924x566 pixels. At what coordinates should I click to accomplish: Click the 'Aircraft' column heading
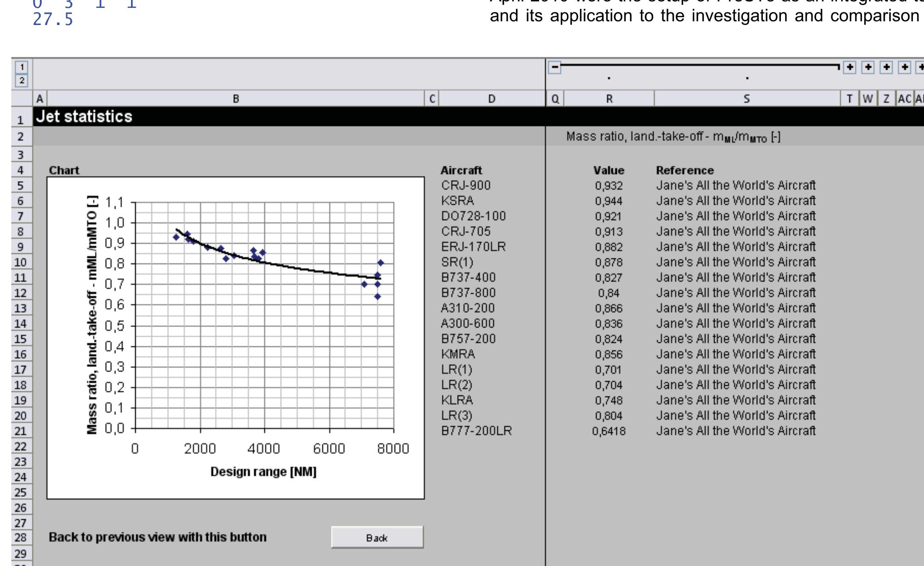click(x=461, y=170)
